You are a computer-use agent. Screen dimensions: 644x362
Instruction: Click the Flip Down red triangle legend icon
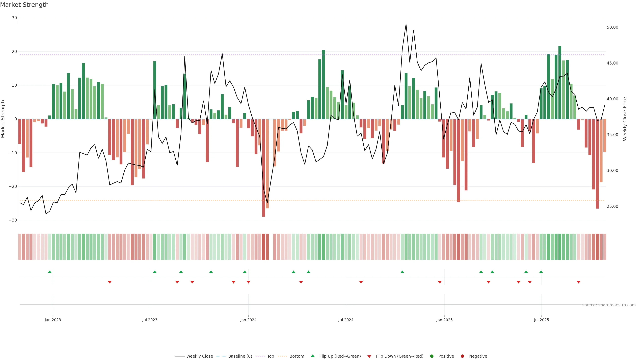click(x=369, y=356)
